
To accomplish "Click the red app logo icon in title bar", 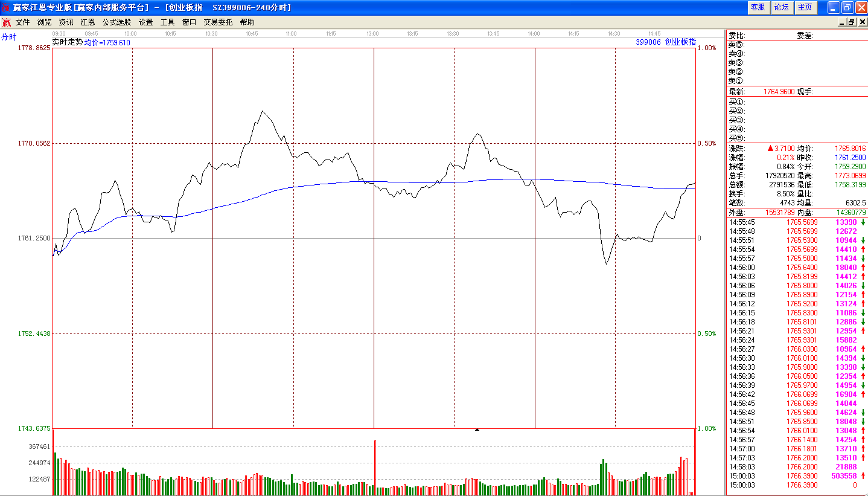I will coord(6,7).
